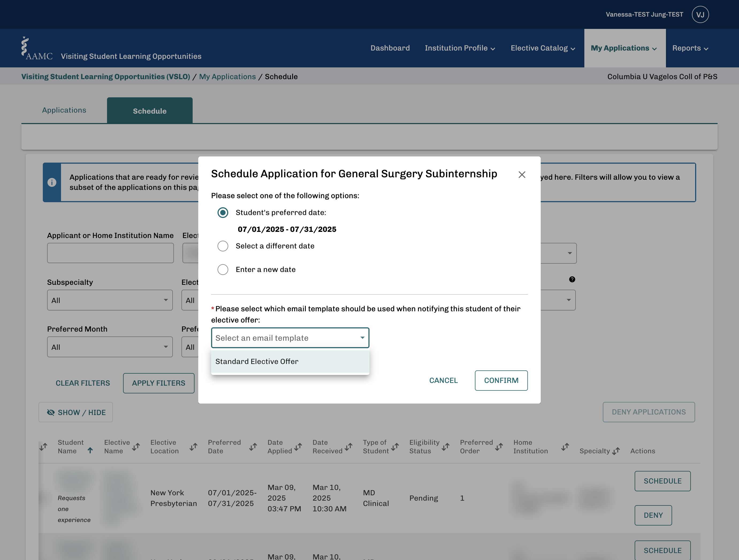
Task: Open the VSLO breadcrumb link
Action: [x=106, y=76]
